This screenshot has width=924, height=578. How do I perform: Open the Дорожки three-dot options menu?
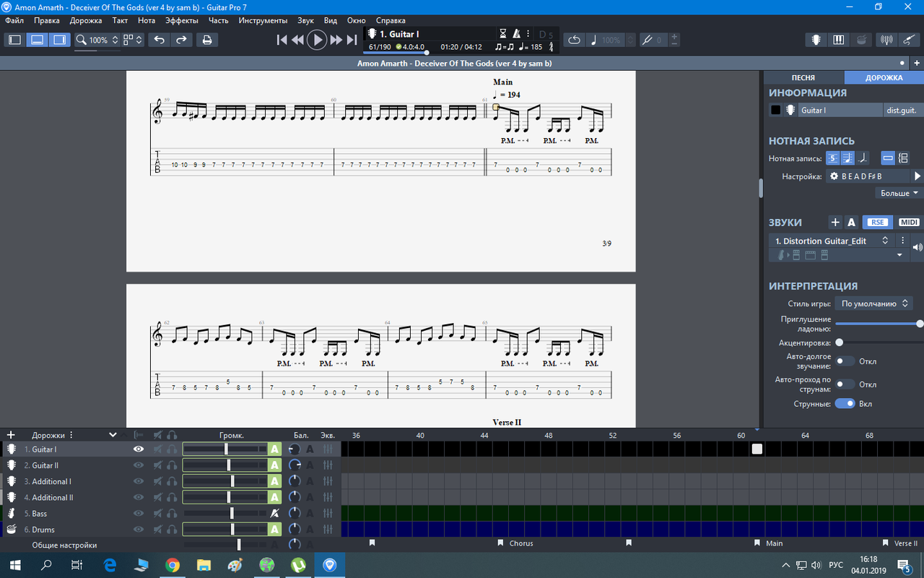point(71,435)
